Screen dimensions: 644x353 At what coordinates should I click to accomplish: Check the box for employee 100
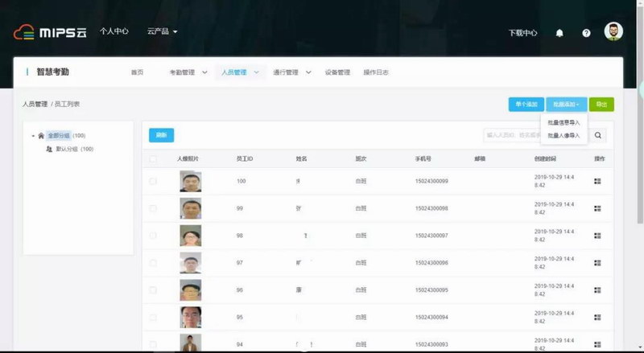tap(154, 182)
